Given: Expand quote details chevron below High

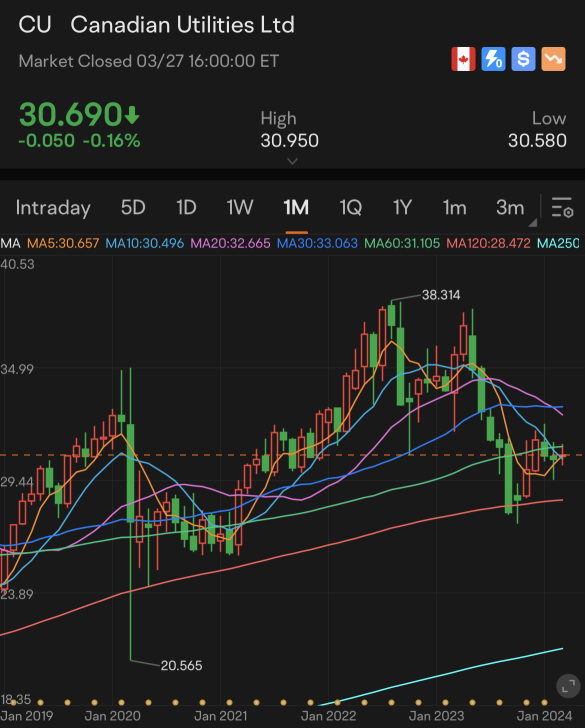Looking at the screenshot, I should click(x=292, y=162).
